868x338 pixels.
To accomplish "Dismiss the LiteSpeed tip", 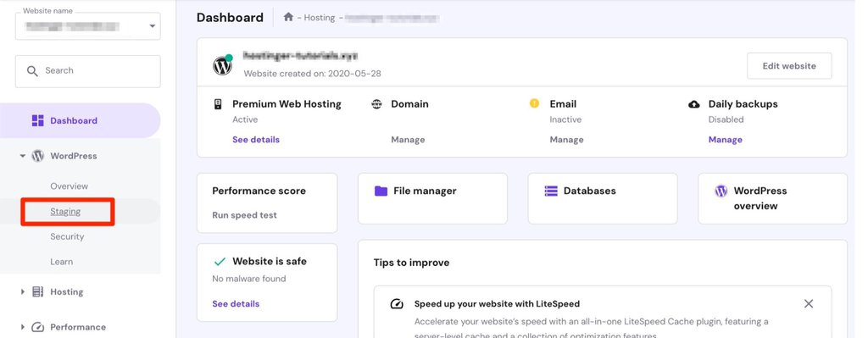I will tap(809, 304).
